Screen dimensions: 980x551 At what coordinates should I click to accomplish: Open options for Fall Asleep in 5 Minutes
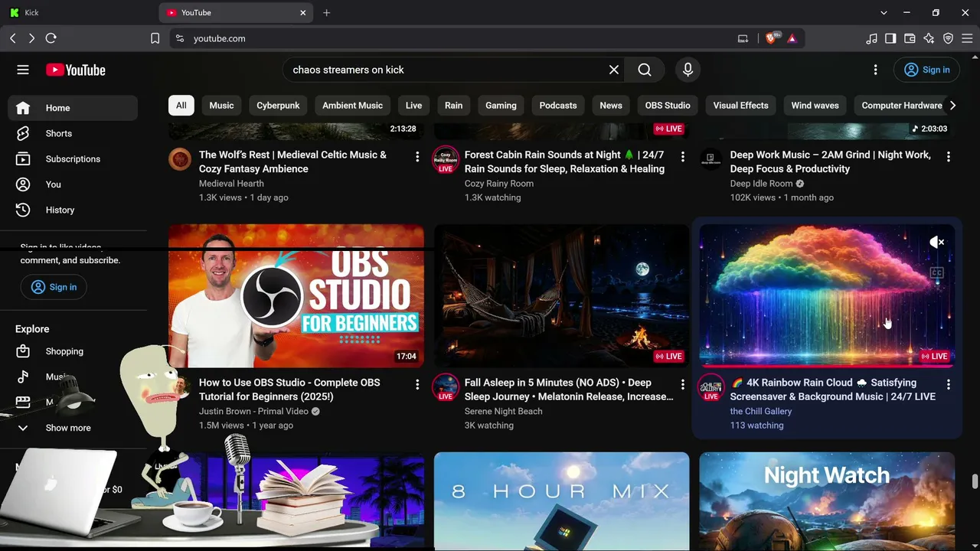(x=683, y=384)
